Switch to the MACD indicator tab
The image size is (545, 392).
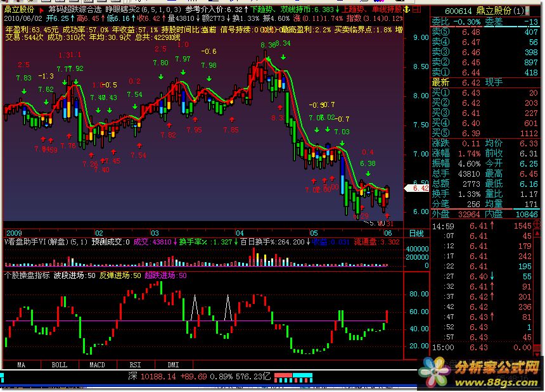coord(97,365)
